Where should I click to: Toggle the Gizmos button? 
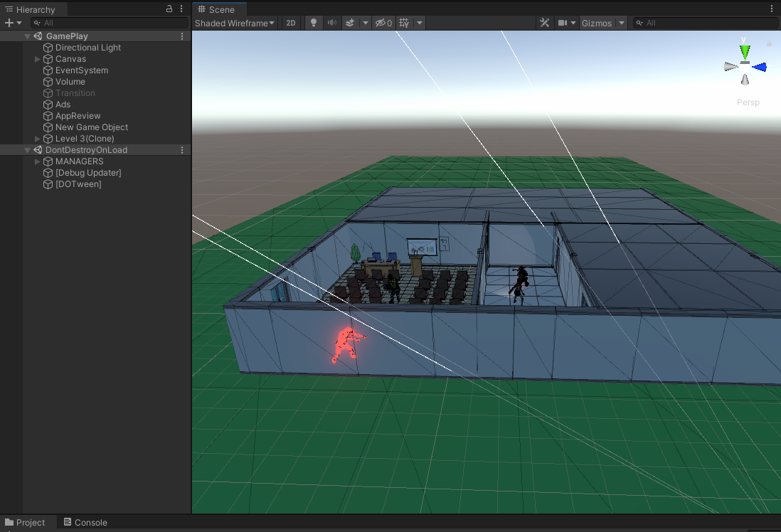click(597, 23)
